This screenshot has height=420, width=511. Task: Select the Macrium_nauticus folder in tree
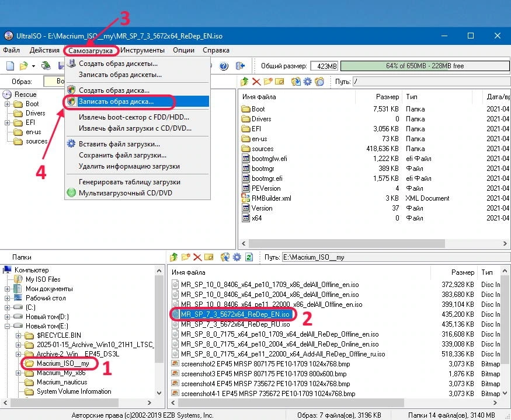(62, 382)
